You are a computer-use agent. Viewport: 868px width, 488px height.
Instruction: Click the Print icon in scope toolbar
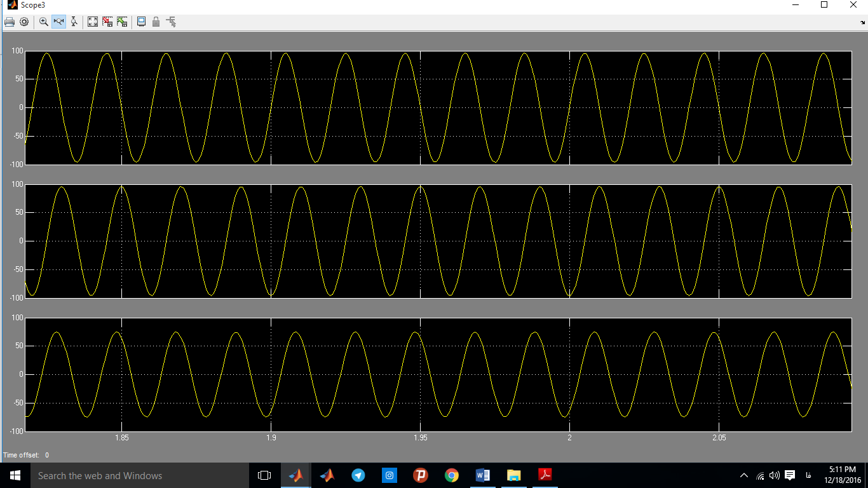10,22
